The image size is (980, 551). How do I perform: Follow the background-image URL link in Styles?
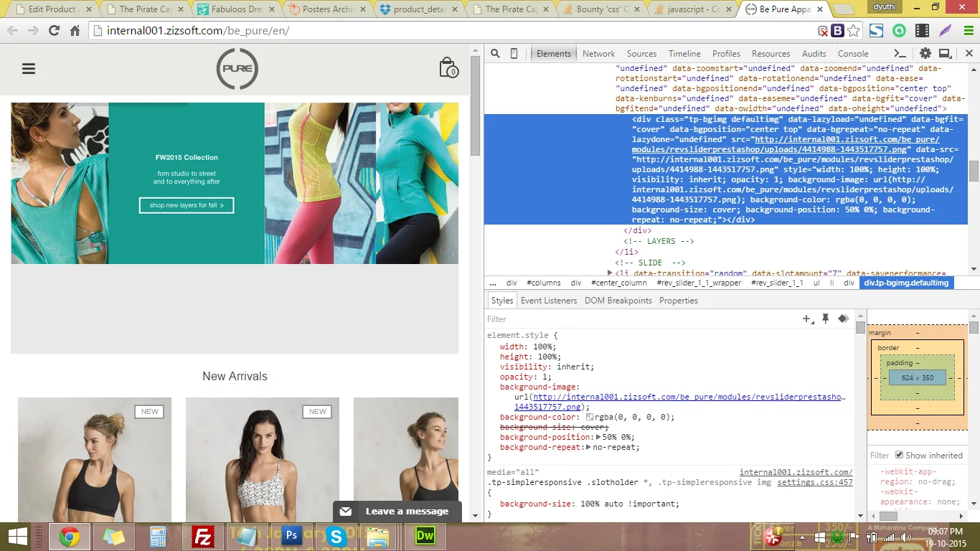coord(679,402)
